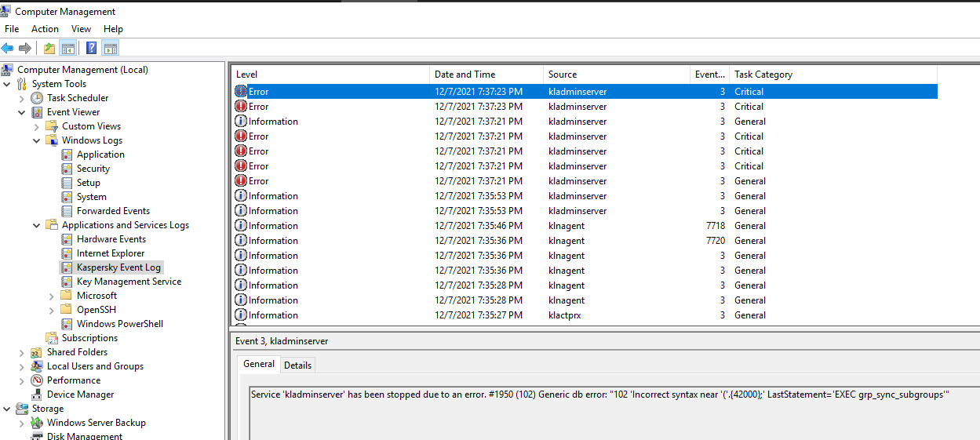Select the klnagent event with ID 7718

[x=566, y=226]
